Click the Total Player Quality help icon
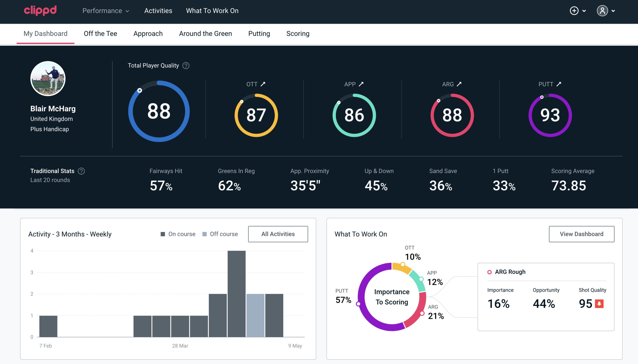The width and height of the screenshot is (638, 364). (x=185, y=66)
